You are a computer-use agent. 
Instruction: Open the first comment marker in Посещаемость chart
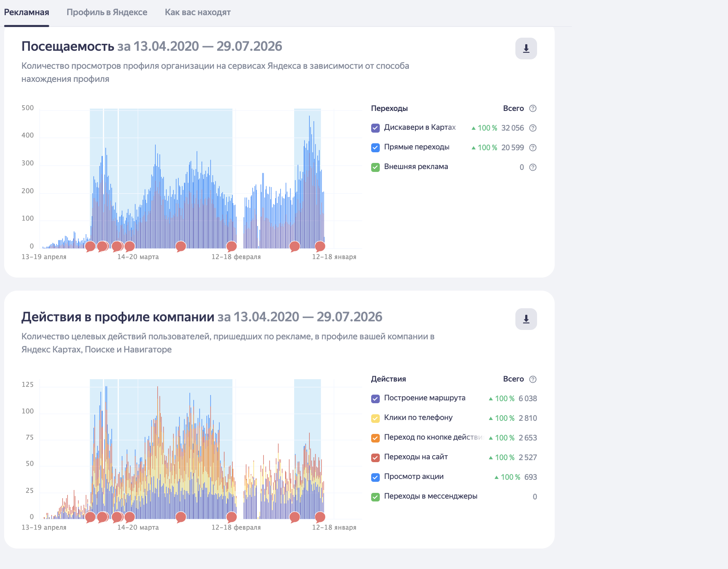90,246
